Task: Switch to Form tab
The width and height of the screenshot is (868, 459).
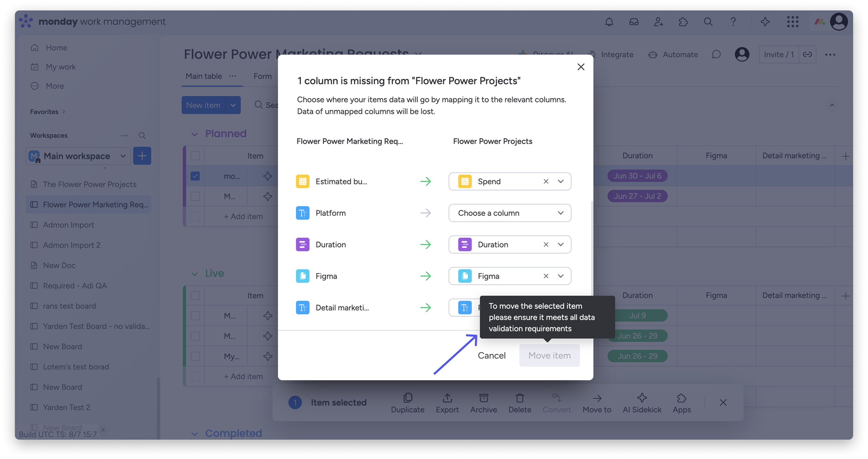Action: pyautogui.click(x=263, y=76)
